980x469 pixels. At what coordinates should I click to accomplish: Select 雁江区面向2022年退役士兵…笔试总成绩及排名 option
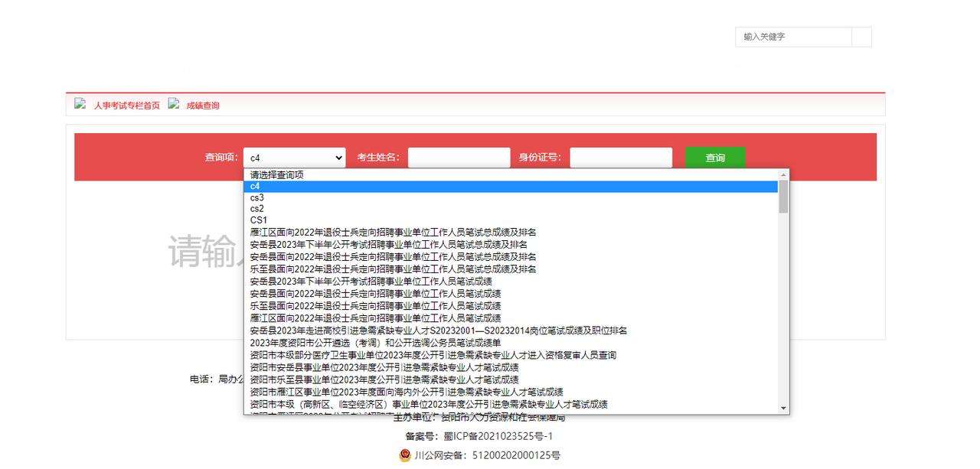511,232
